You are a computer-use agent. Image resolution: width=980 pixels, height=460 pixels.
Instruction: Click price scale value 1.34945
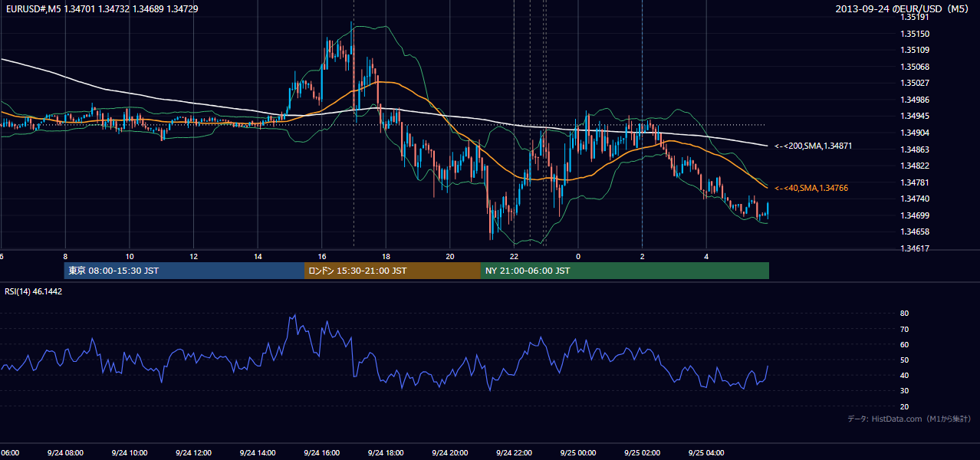tap(915, 116)
